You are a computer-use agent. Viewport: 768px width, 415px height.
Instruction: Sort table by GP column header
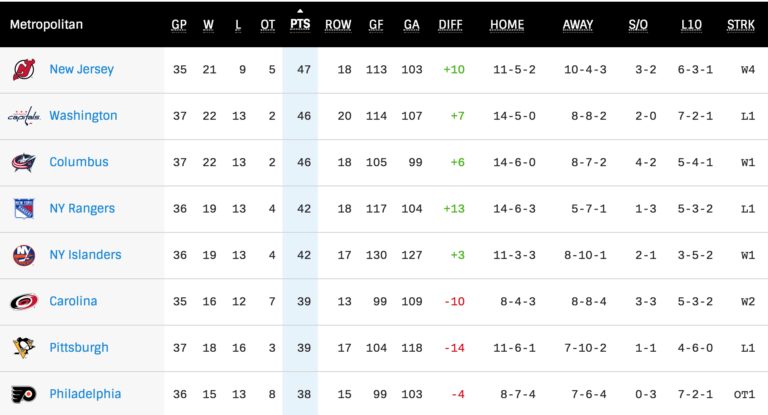point(179,25)
